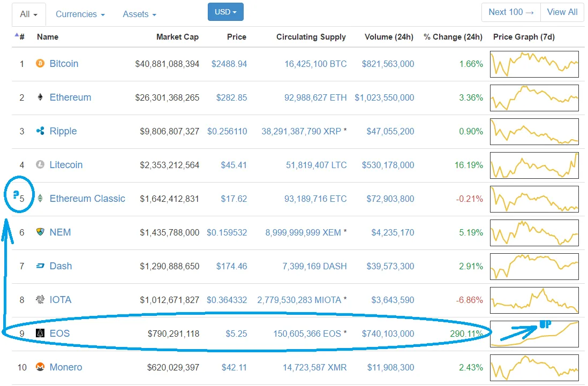Open Dash 7d price graph
This screenshot has width=588, height=386.
coord(534,267)
